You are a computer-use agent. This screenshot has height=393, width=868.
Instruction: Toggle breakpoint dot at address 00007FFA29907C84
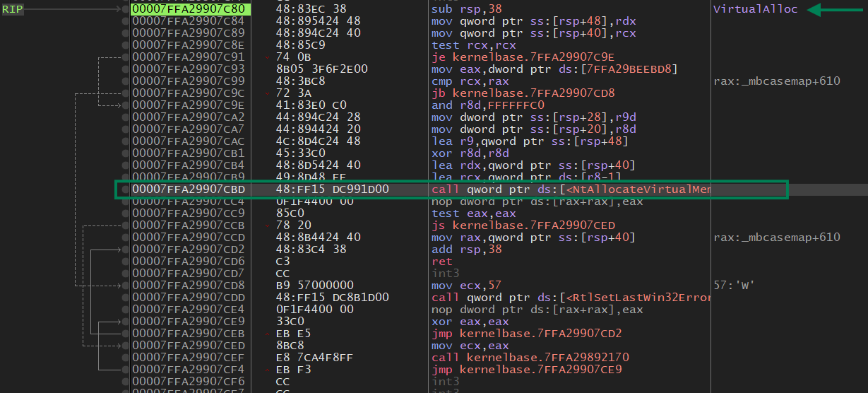coord(125,21)
